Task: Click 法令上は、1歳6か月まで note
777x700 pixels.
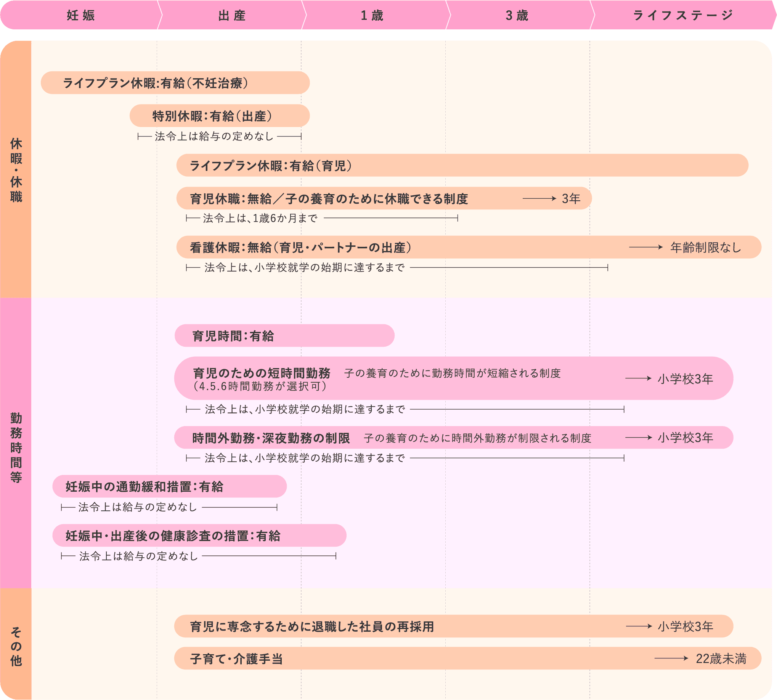Action: (260, 219)
